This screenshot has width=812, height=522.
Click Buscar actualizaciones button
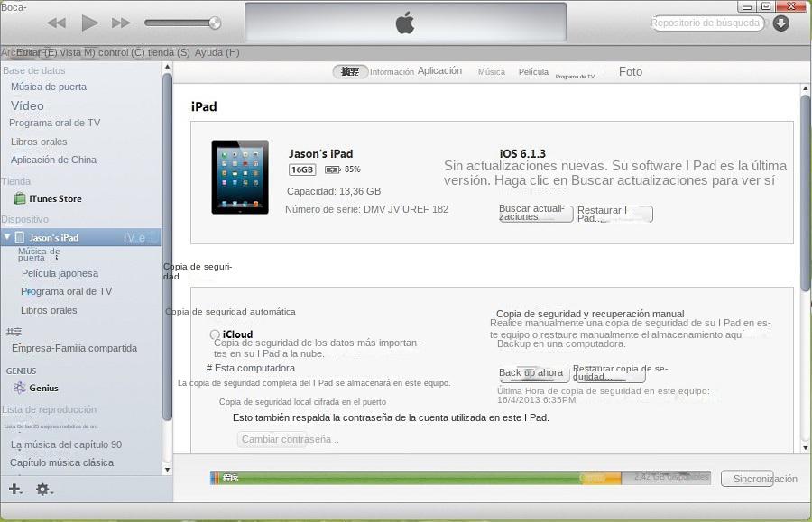coord(535,213)
